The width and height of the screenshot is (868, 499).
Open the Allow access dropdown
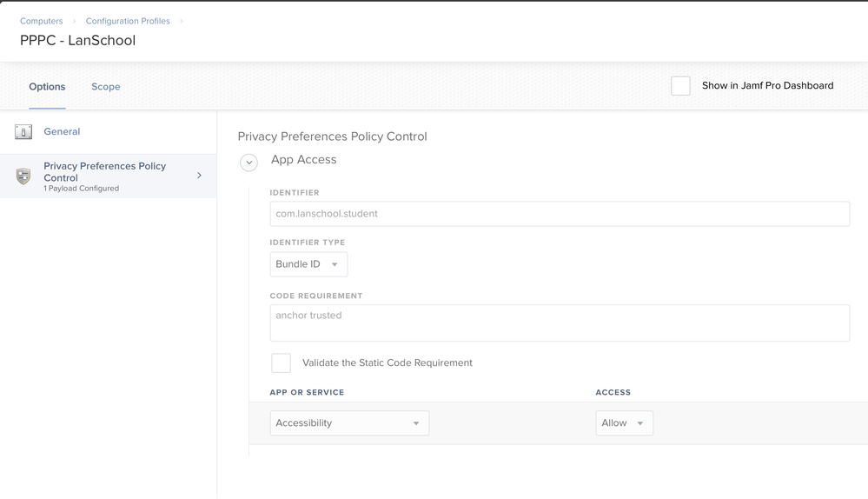click(625, 423)
